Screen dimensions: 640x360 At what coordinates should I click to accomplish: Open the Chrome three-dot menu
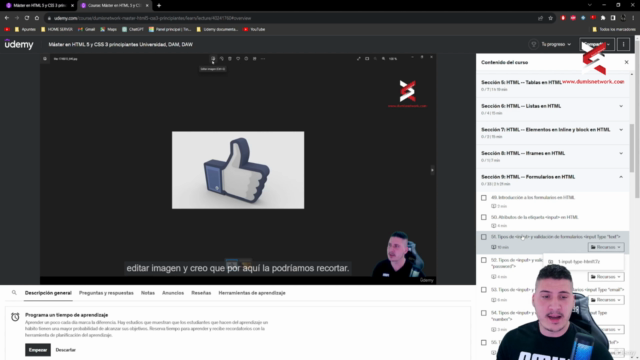coord(633,18)
